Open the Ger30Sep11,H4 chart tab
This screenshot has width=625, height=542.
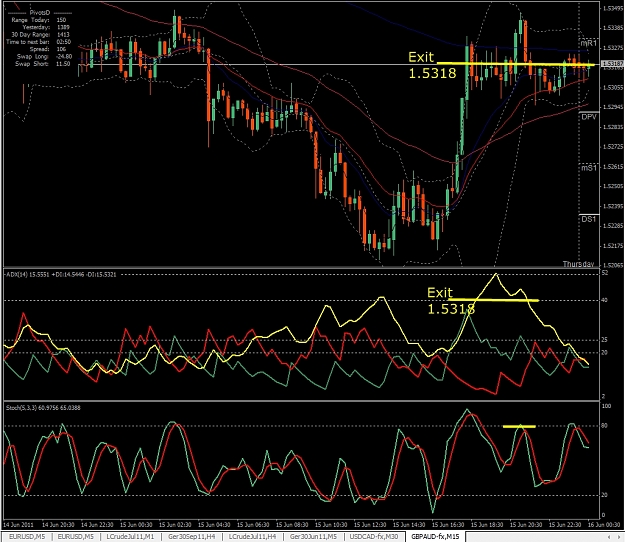tap(191, 537)
